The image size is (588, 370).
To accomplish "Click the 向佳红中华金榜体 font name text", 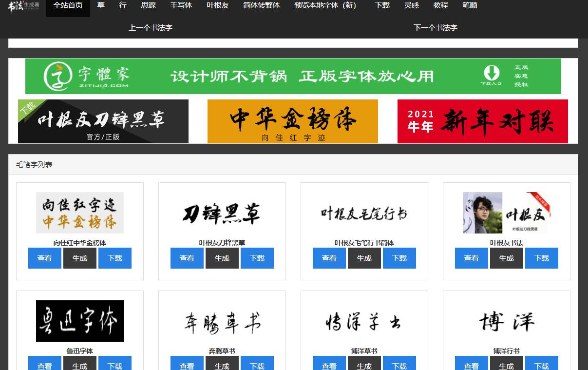I will pyautogui.click(x=80, y=243).
